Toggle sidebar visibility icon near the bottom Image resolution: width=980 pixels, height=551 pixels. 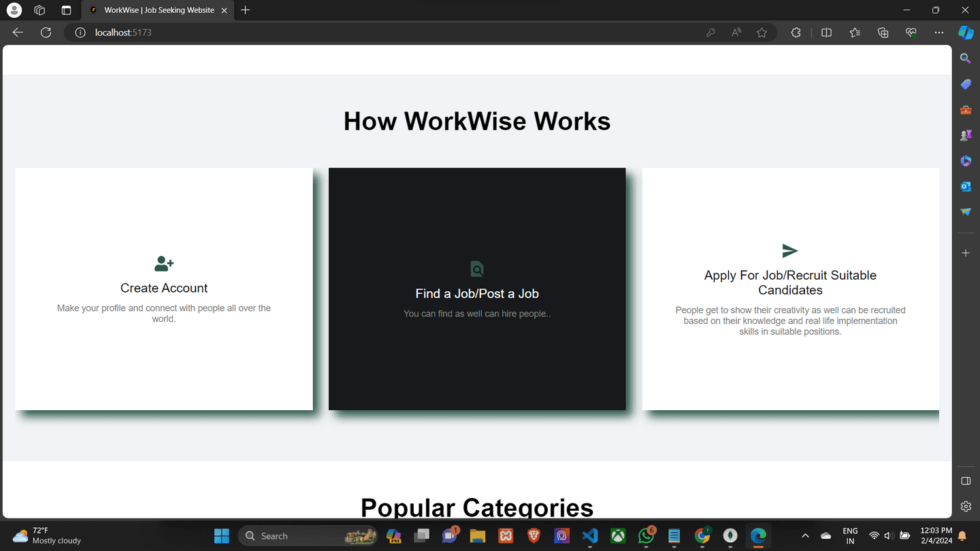click(x=966, y=481)
